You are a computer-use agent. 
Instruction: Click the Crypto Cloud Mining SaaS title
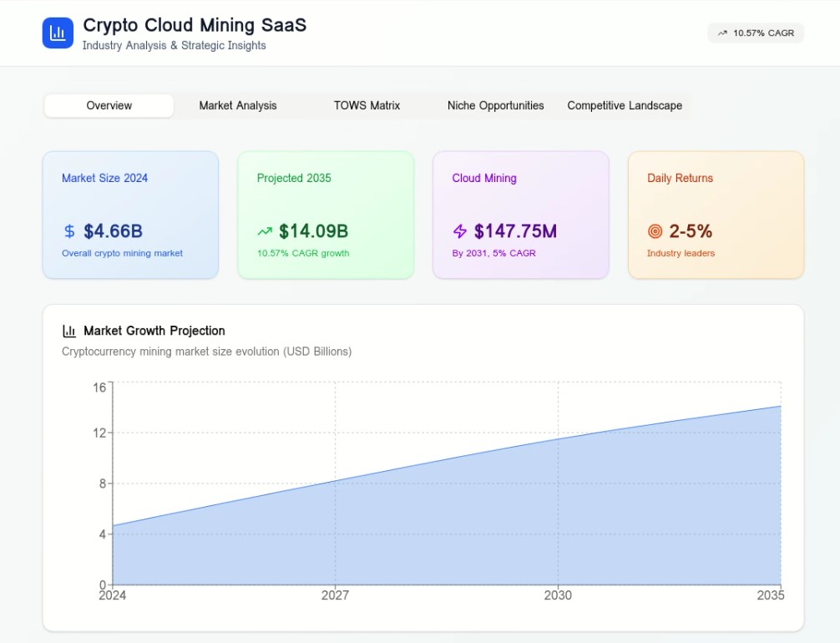pyautogui.click(x=195, y=25)
